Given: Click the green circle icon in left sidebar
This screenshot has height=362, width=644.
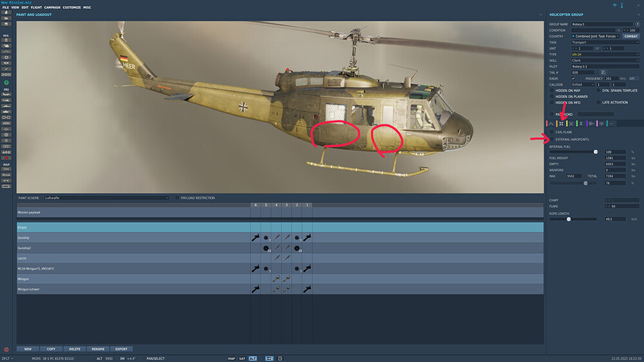Looking at the screenshot, I should [x=6, y=83].
